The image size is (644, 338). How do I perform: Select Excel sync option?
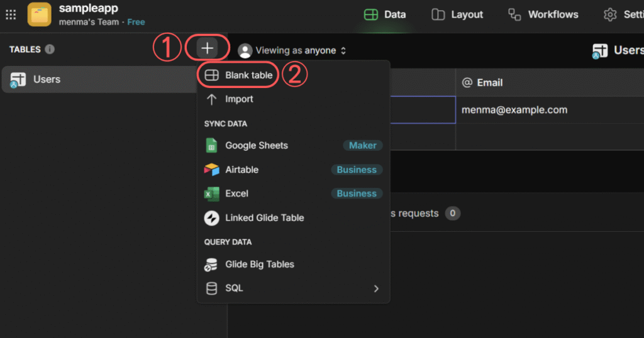(293, 194)
